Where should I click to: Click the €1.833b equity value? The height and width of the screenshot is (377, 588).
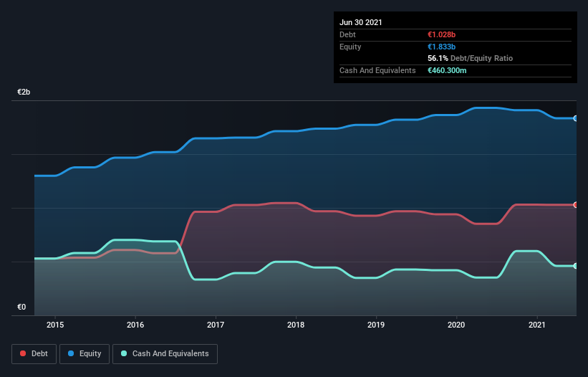pyautogui.click(x=441, y=47)
